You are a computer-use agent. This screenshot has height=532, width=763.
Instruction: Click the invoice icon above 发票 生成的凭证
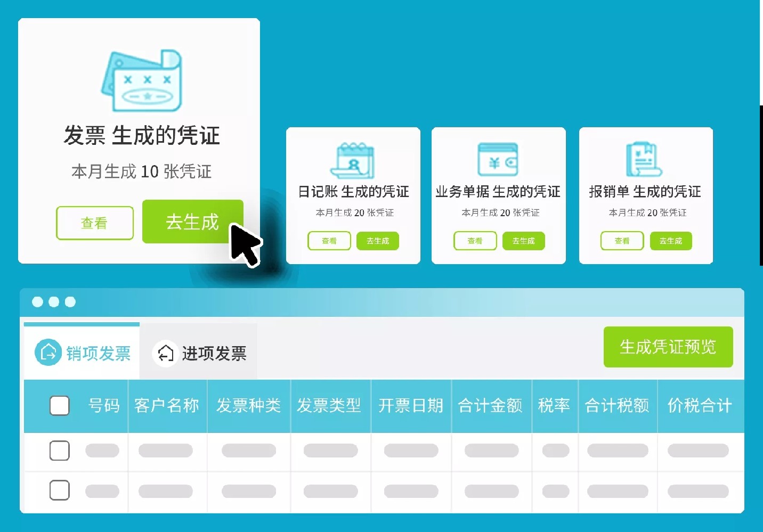139,80
